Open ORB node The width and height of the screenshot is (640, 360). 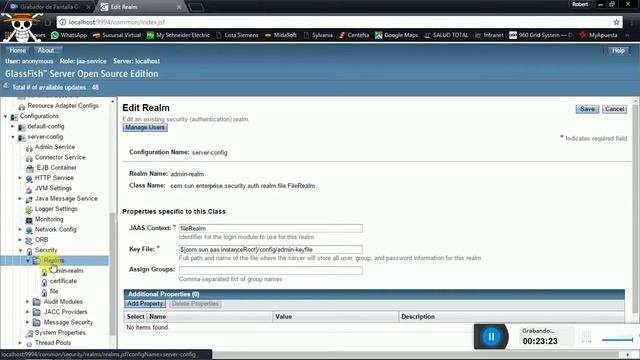click(x=41, y=240)
